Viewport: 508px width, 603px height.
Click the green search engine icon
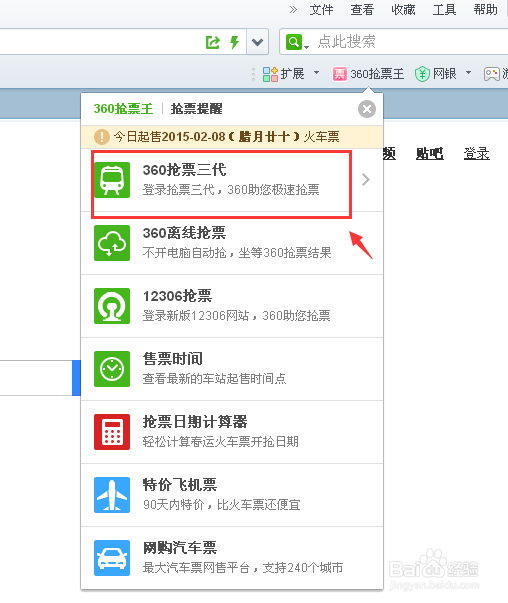click(294, 42)
